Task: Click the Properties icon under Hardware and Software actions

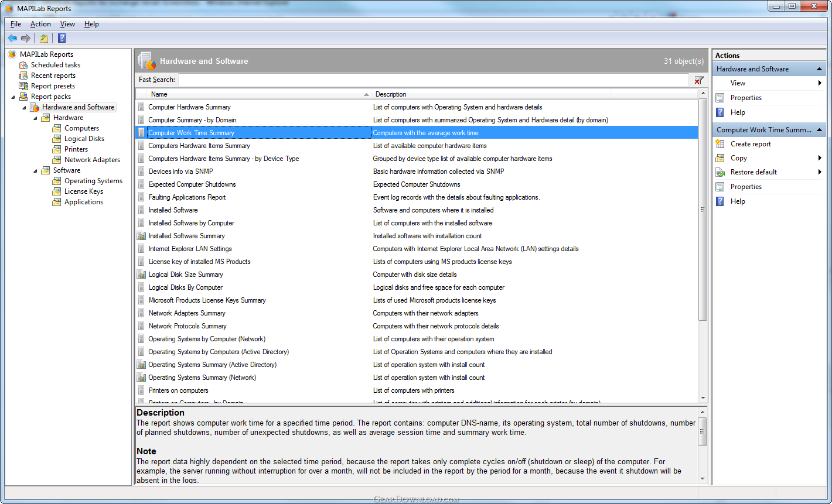Action: click(x=720, y=98)
